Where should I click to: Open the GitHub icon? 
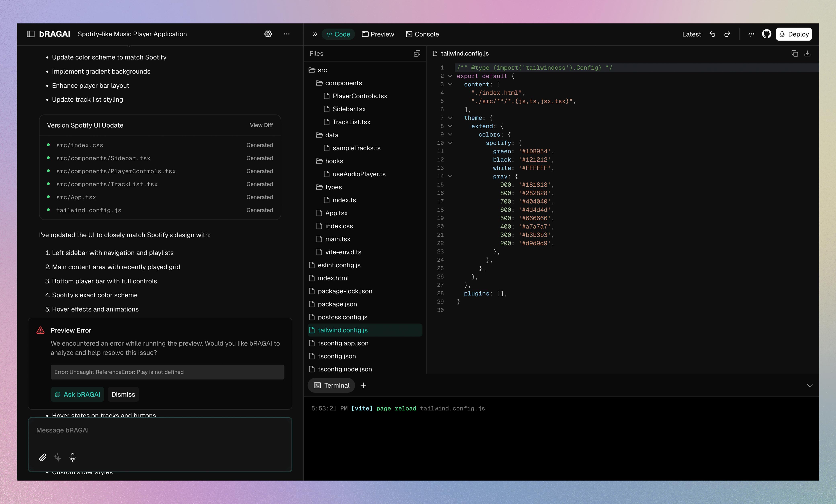pyautogui.click(x=766, y=34)
